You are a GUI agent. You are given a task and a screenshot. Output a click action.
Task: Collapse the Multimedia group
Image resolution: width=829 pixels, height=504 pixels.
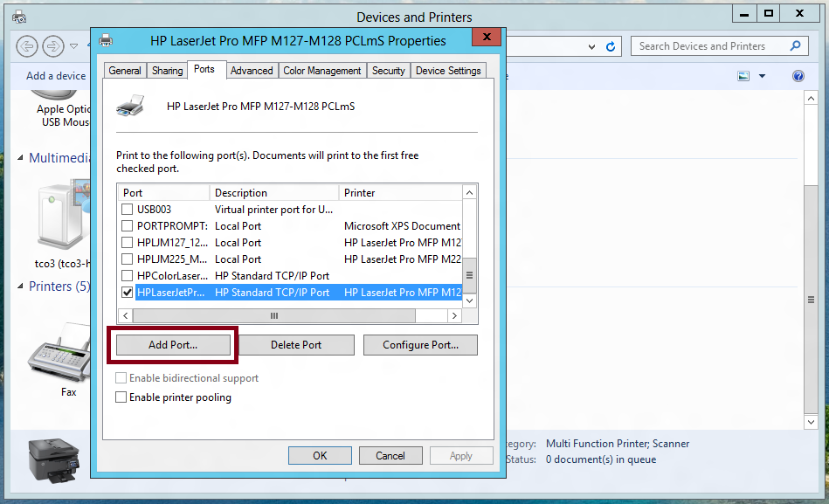click(20, 157)
